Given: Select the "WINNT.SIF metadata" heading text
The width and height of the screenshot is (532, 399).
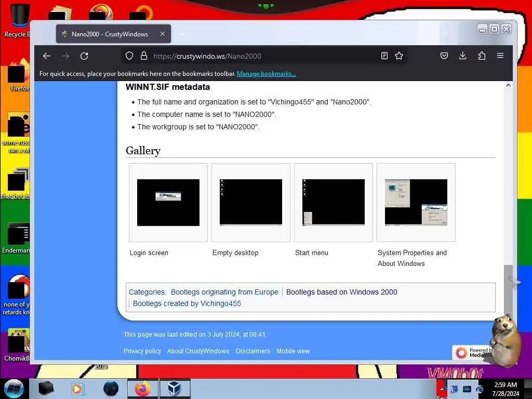Looking at the screenshot, I should pyautogui.click(x=168, y=87).
